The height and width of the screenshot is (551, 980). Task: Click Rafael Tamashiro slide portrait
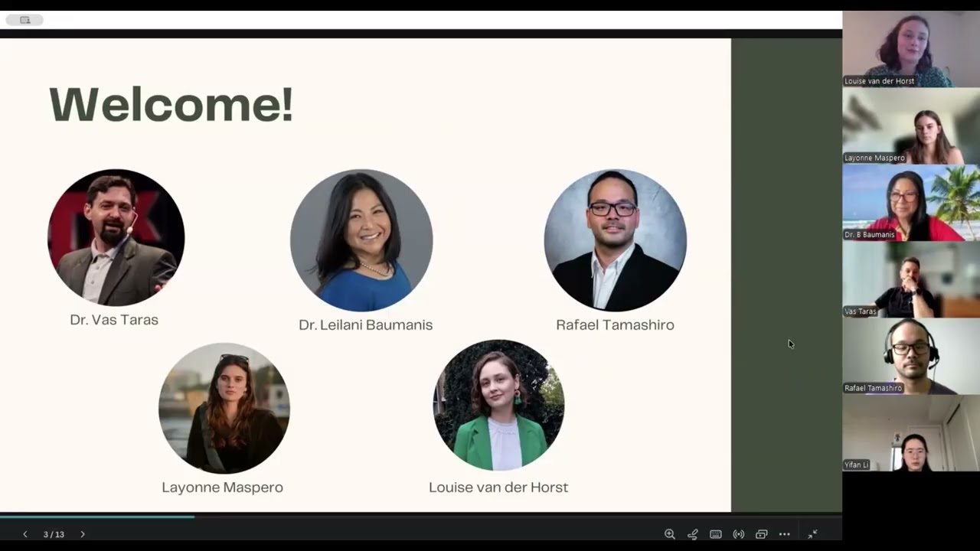tap(615, 240)
